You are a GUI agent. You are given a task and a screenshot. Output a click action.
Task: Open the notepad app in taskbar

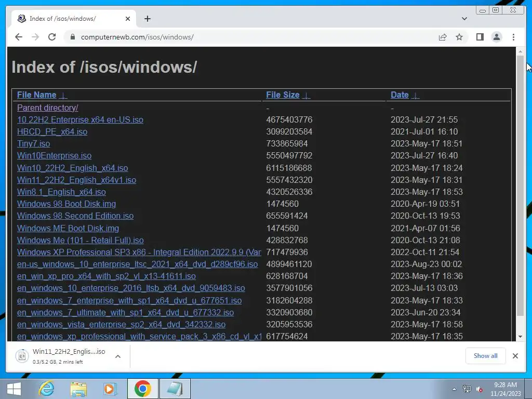point(175,389)
